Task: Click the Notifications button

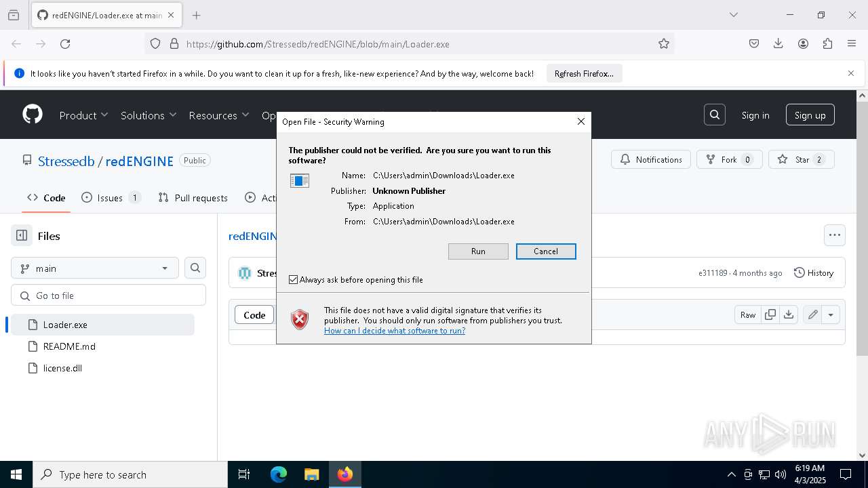Action: pyautogui.click(x=651, y=159)
